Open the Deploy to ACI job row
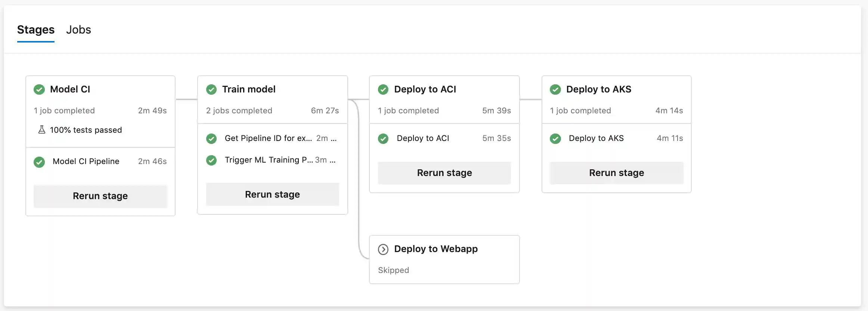Screen dimensions: 868x311 pyautogui.click(x=423, y=138)
